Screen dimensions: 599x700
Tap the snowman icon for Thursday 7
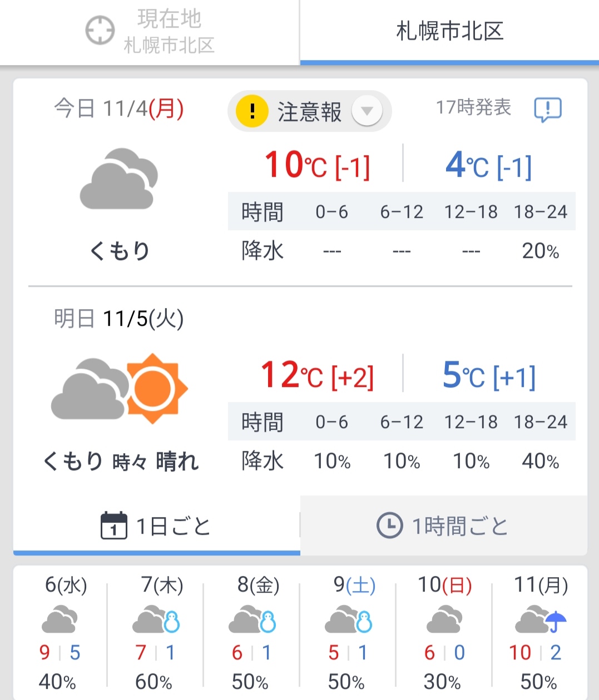click(x=172, y=622)
